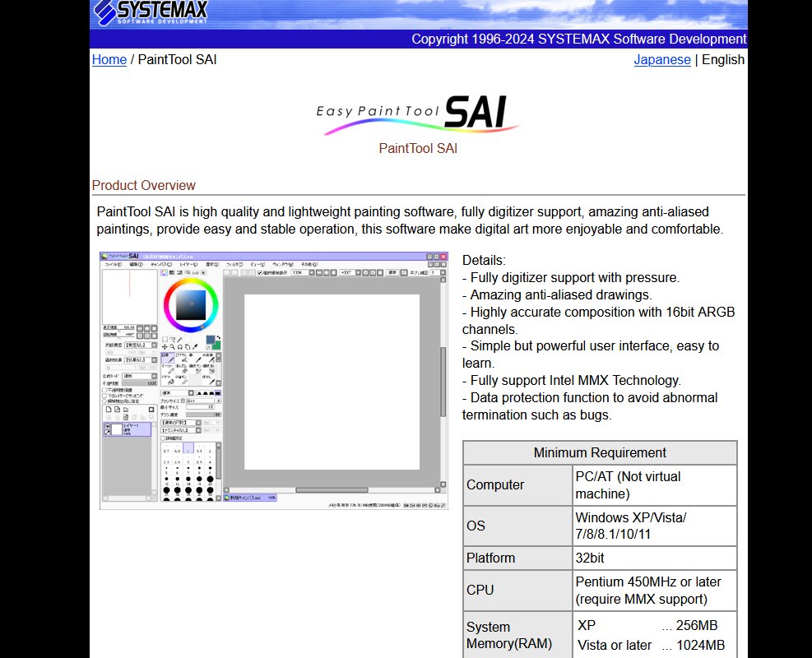Toggle the brush advanced settings checkbox in SAI screenshot
The width and height of the screenshot is (812, 658).
click(163, 438)
